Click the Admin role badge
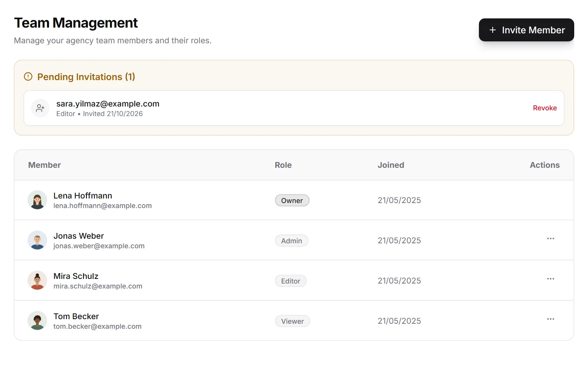 point(291,241)
